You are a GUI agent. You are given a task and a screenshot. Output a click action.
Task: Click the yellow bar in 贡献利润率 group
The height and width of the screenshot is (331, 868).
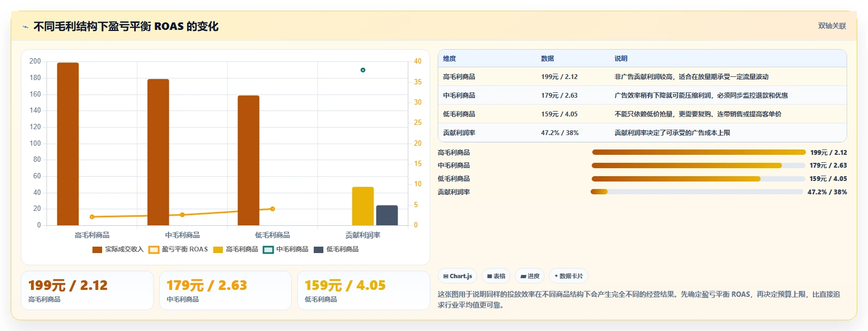point(363,206)
